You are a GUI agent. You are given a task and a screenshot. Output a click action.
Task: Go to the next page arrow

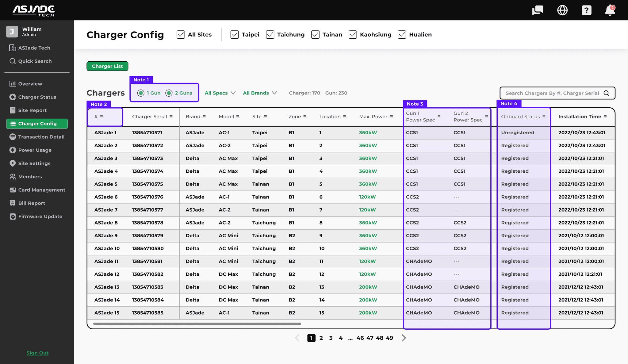(404, 338)
